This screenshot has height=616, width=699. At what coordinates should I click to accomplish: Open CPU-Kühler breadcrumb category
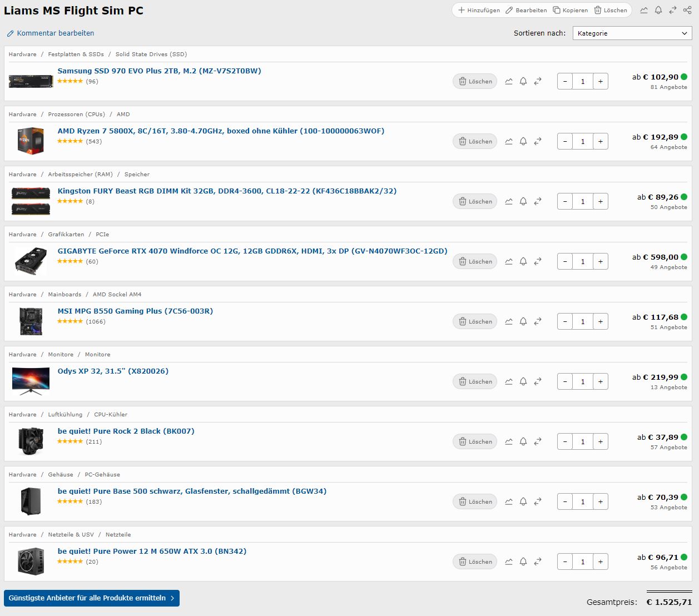(111, 414)
